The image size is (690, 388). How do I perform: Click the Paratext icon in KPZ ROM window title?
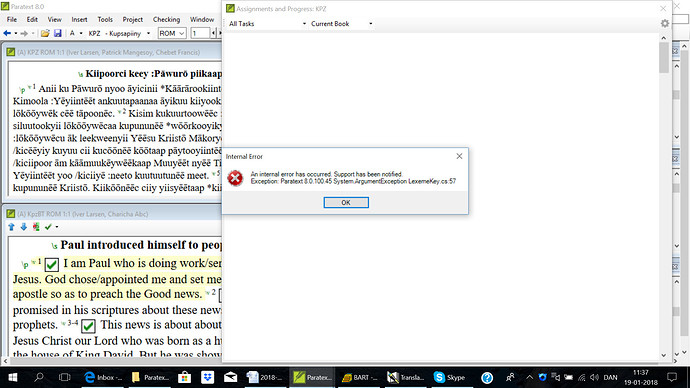pos(11,52)
